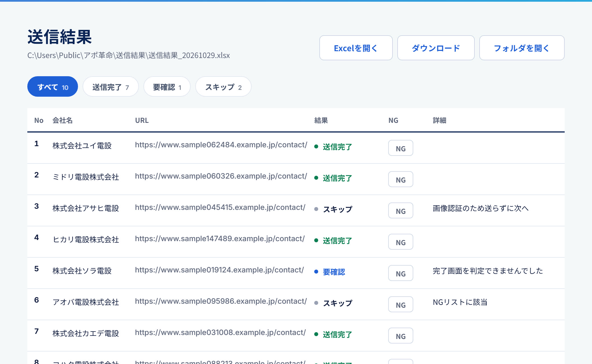Click the NG column header
Screen dimensions: 592x364
[393, 121]
